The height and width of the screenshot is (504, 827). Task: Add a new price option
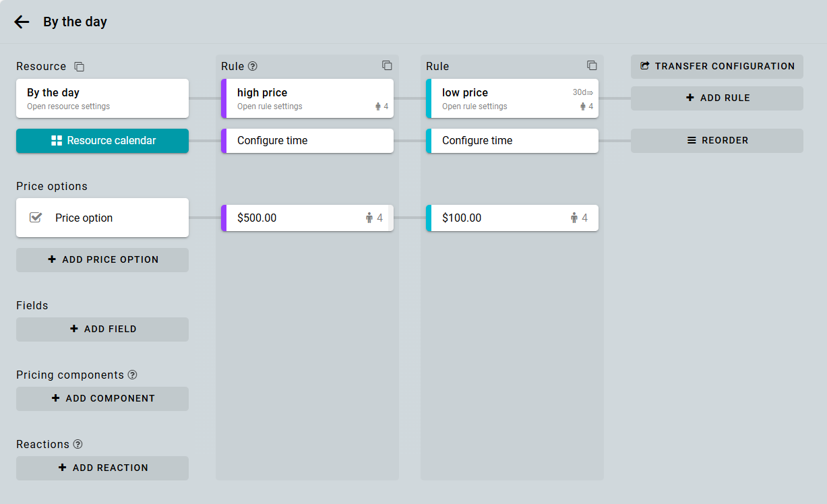pyautogui.click(x=102, y=259)
